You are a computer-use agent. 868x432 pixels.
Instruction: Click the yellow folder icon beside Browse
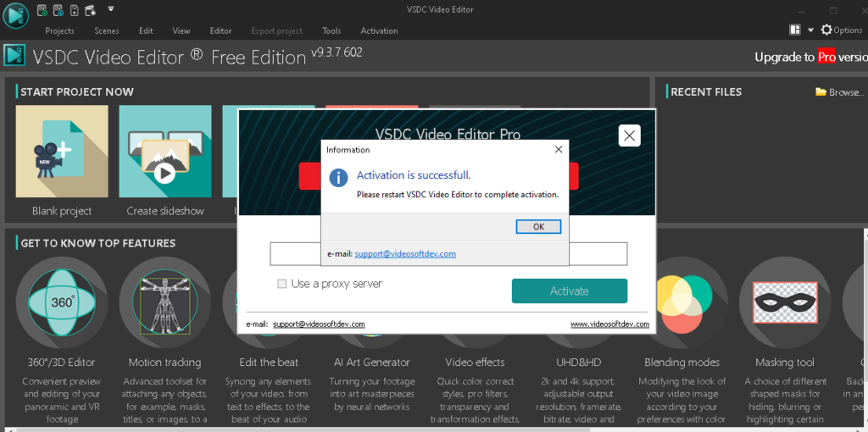821,91
